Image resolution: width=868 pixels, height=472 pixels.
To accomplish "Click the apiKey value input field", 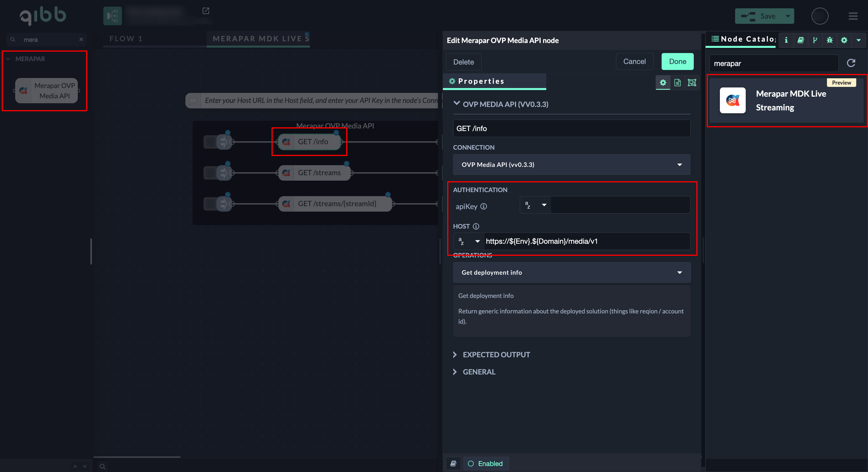I will (x=620, y=205).
